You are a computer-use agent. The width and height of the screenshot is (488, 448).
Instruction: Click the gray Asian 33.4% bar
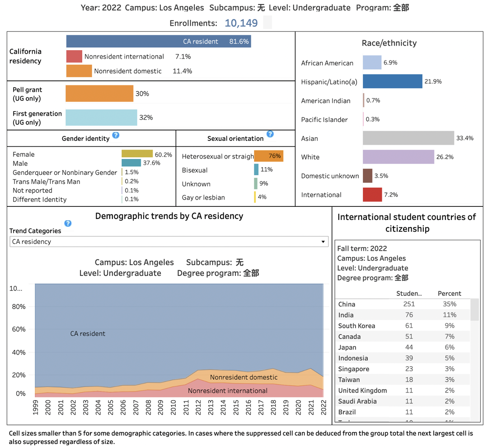(408, 138)
